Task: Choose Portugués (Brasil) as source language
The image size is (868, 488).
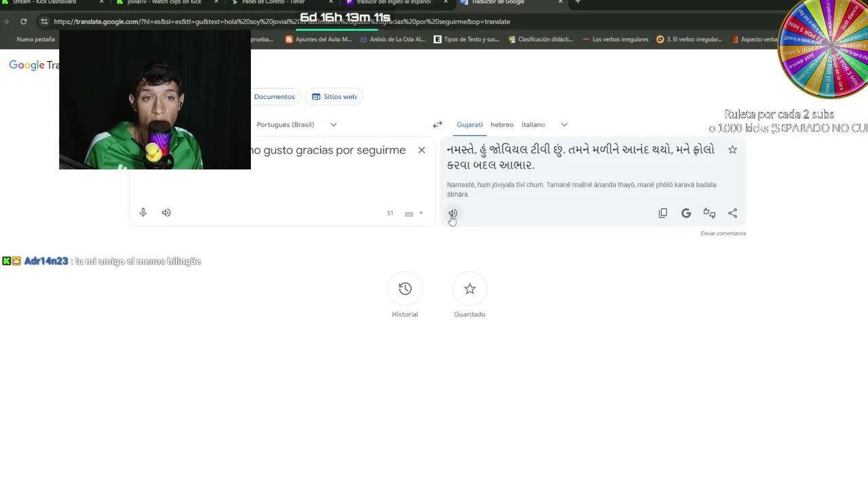Action: pyautogui.click(x=285, y=125)
